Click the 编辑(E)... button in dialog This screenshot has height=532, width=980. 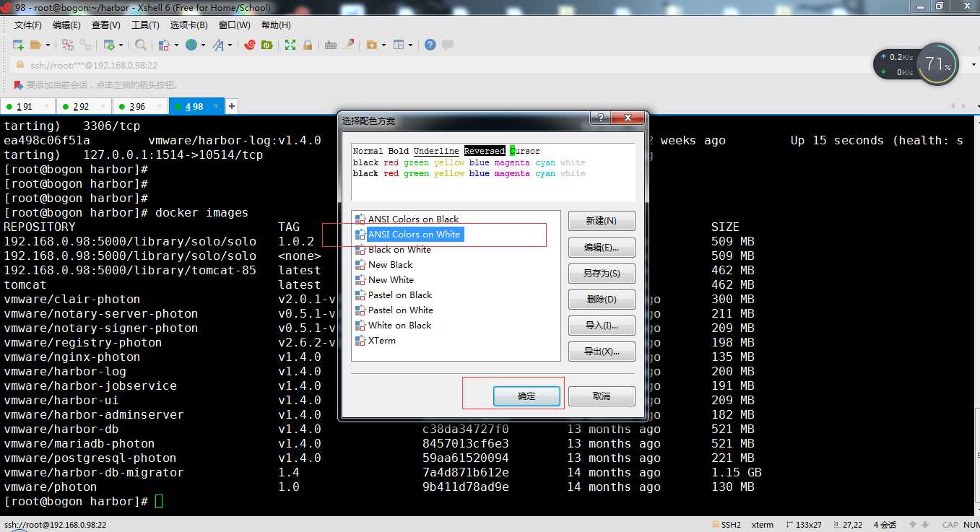click(x=602, y=247)
